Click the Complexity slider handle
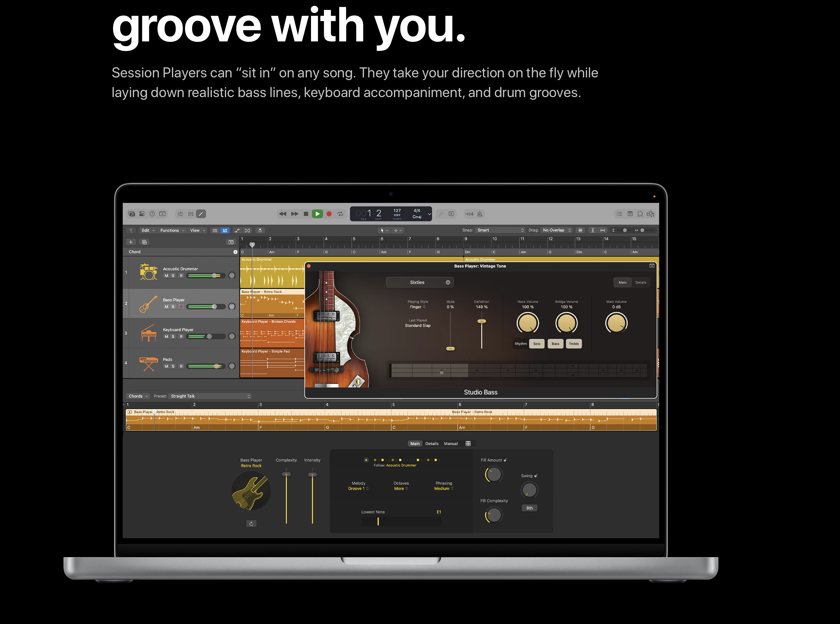This screenshot has height=624, width=840. coord(286,474)
